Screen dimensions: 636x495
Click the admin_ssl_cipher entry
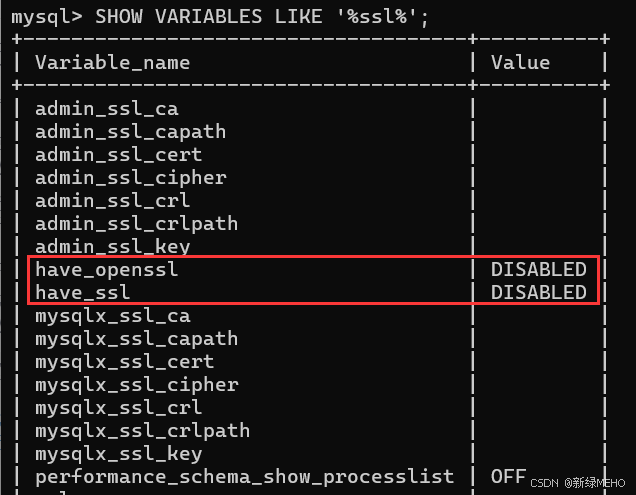click(x=130, y=178)
